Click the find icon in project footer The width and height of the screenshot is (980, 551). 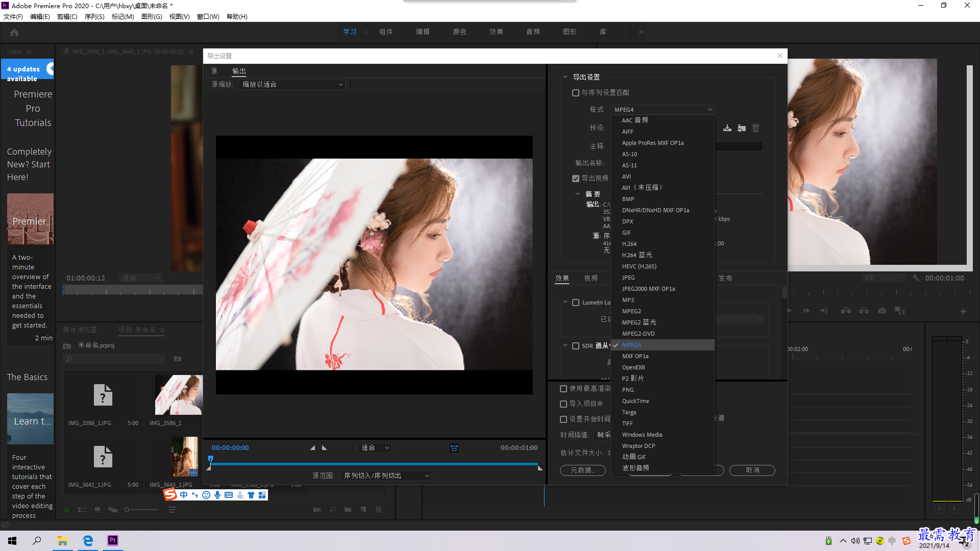[x=332, y=509]
